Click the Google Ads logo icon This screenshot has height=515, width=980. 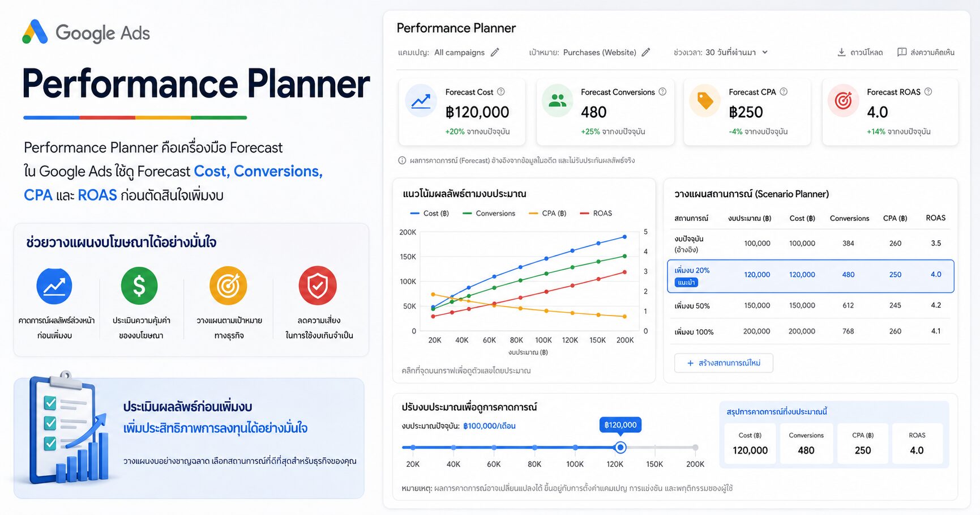pyautogui.click(x=35, y=32)
